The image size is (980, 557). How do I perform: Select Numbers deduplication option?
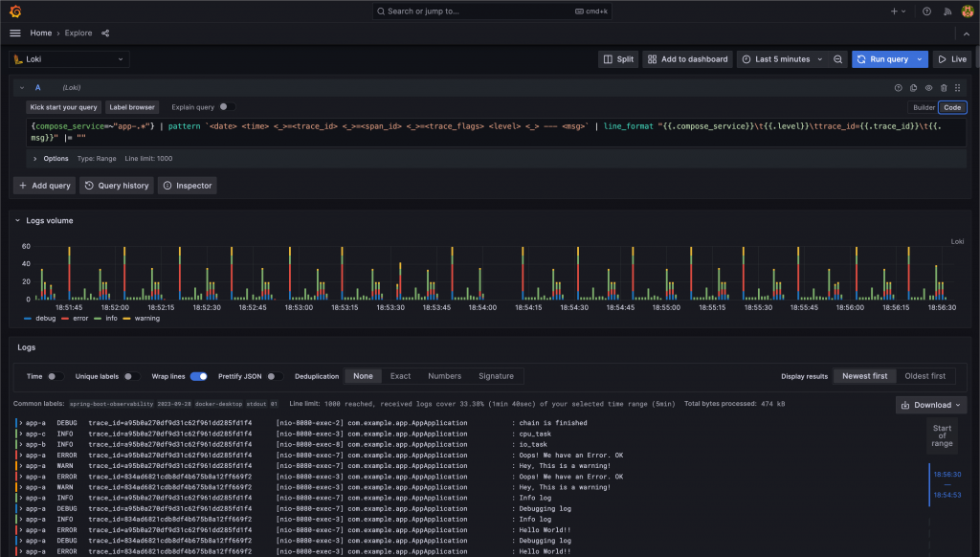coord(444,376)
